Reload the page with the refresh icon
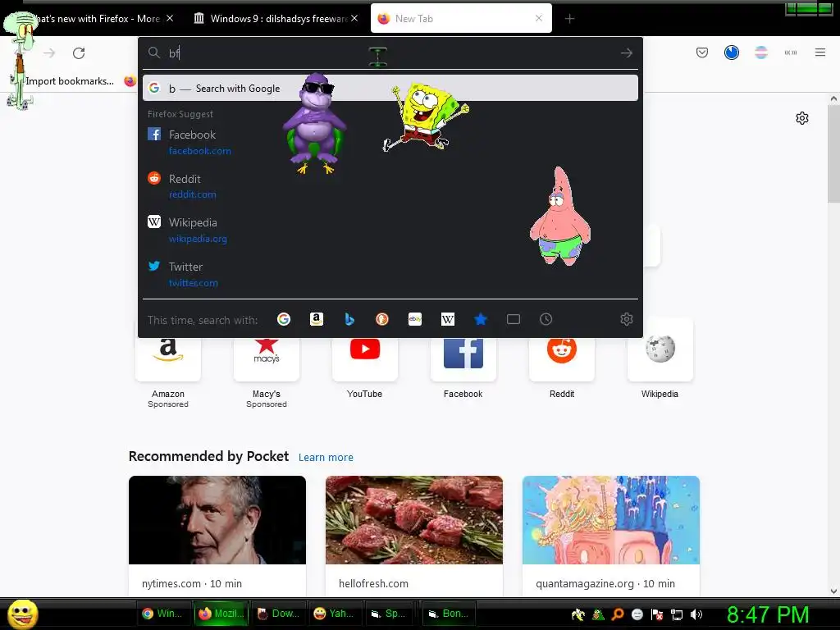 click(79, 53)
